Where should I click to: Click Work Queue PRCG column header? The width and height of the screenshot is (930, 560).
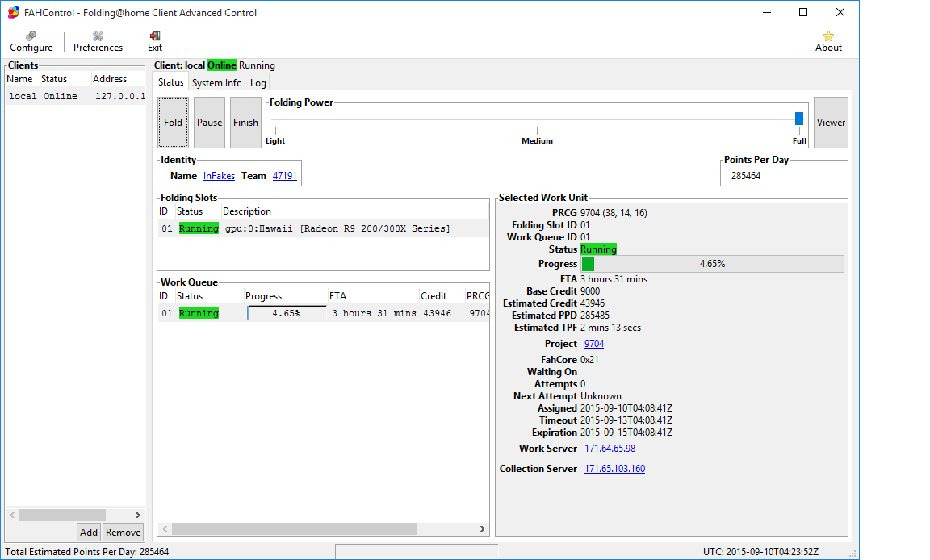[477, 296]
